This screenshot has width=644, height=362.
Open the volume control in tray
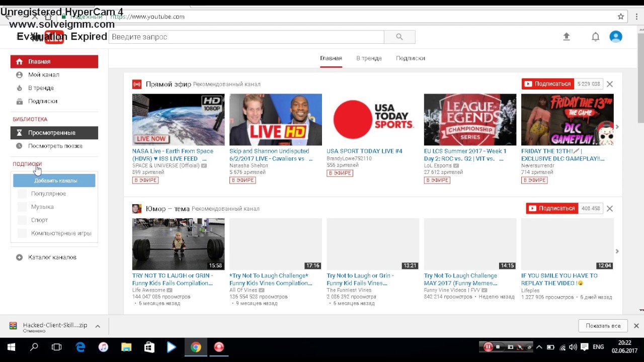pos(574,347)
